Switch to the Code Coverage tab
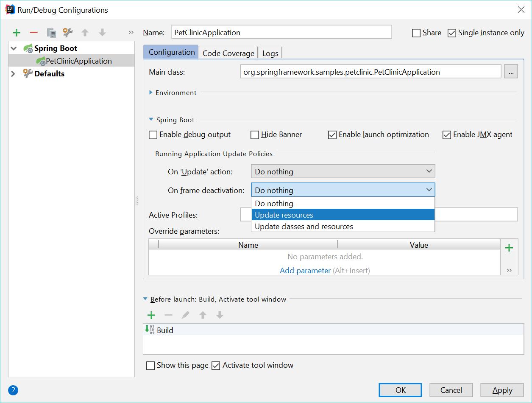The height and width of the screenshot is (403, 532). pyautogui.click(x=228, y=53)
